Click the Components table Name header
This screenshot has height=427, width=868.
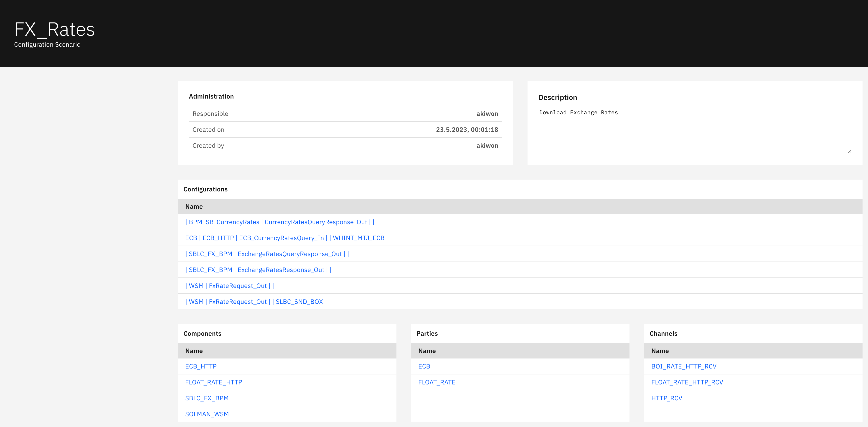tap(194, 351)
